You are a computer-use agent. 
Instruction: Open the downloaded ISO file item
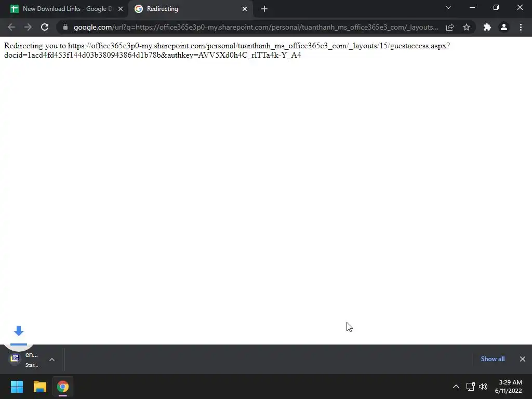[24, 360]
